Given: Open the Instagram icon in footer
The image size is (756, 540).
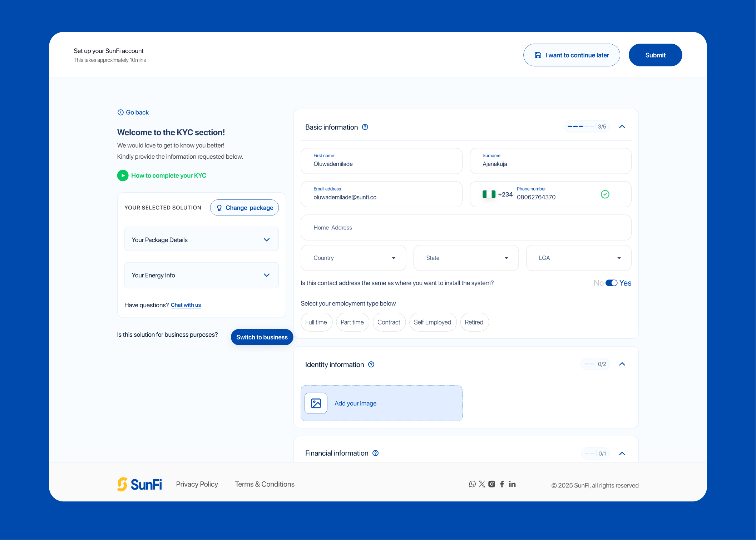Looking at the screenshot, I should (x=492, y=484).
